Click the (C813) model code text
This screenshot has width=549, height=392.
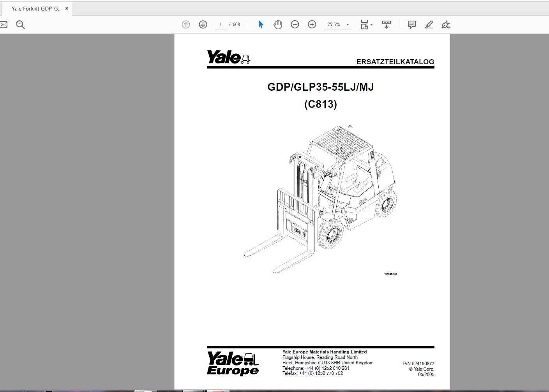tap(320, 104)
